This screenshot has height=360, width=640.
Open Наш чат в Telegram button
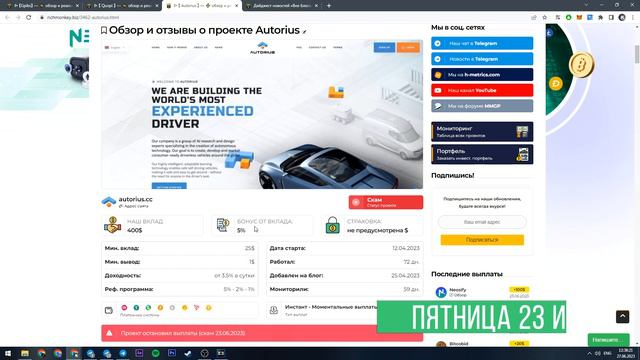pyautogui.click(x=482, y=43)
